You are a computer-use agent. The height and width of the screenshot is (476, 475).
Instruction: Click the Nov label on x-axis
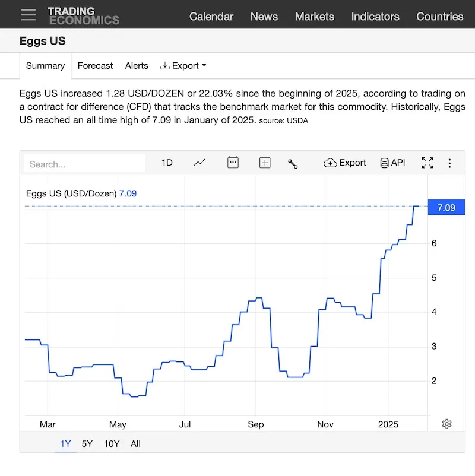tap(325, 424)
